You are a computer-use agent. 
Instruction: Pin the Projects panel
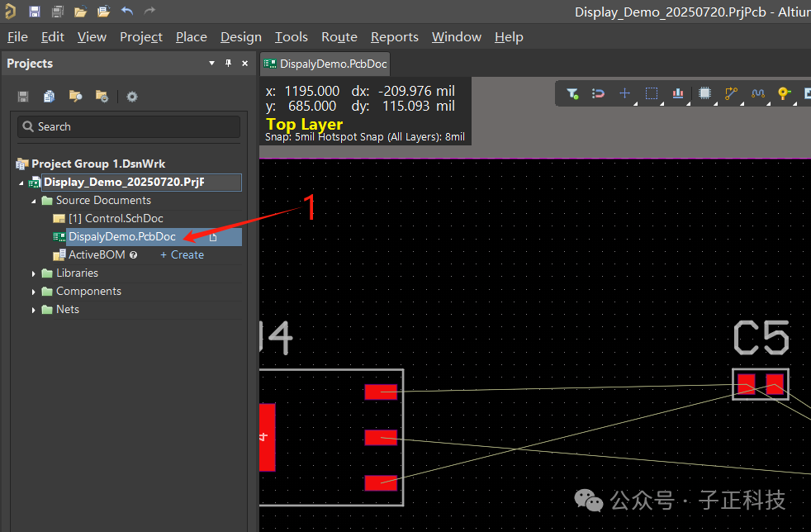click(228, 63)
